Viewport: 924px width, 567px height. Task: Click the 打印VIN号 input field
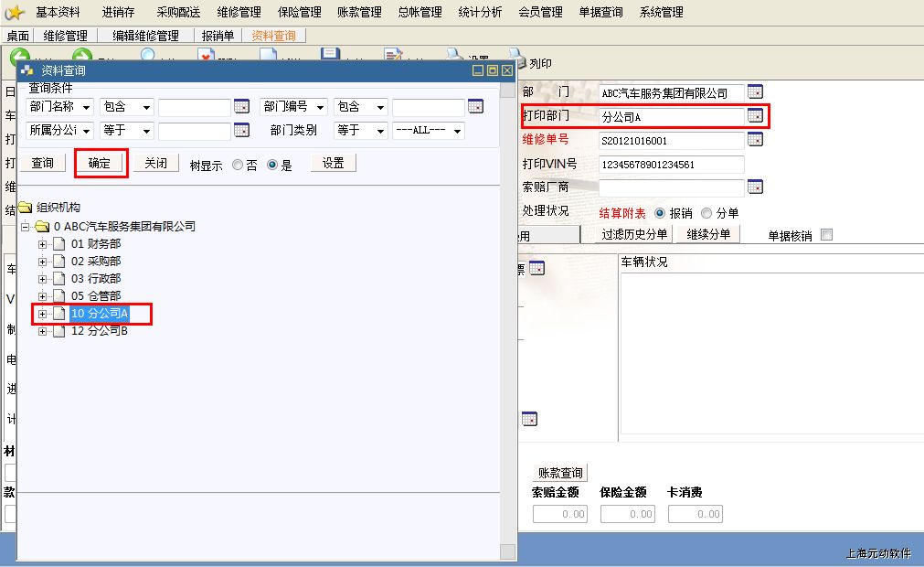[x=671, y=165]
